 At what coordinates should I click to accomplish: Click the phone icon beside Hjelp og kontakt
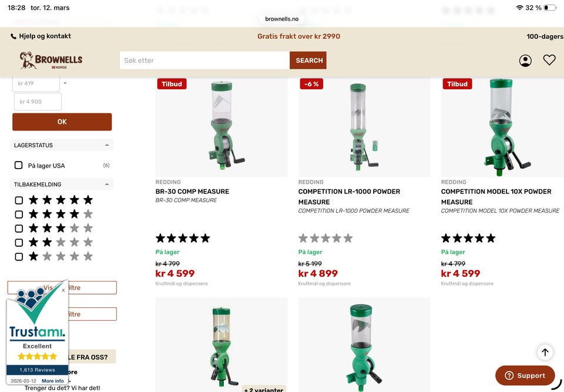pos(14,36)
